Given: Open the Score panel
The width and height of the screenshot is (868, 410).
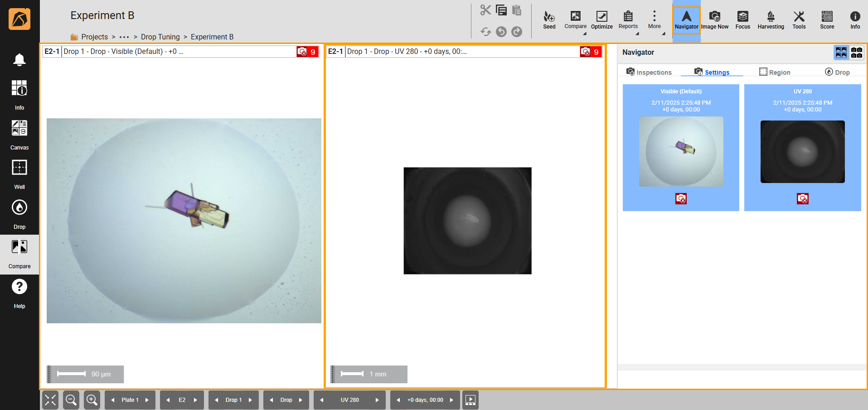Looking at the screenshot, I should 827,20.
